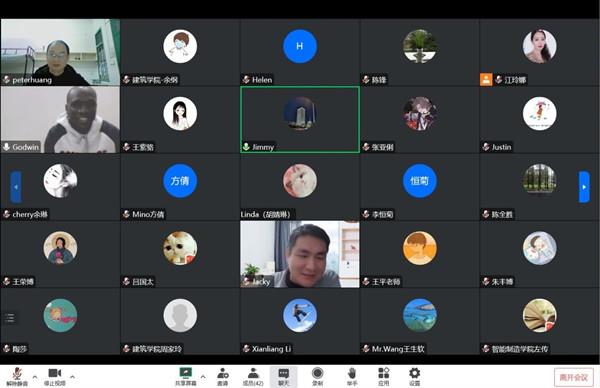Expand audio options arrow beside microphone
This screenshot has width=600, height=388.
click(35, 377)
